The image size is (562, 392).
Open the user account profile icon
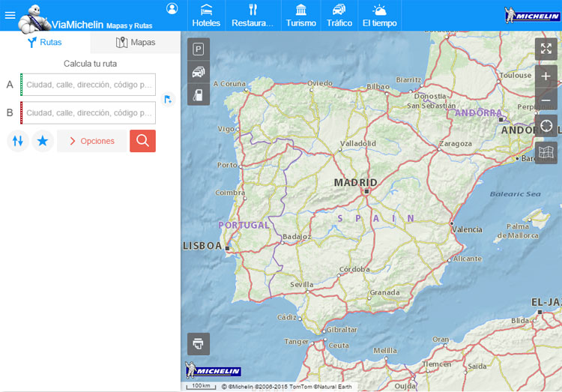[172, 8]
